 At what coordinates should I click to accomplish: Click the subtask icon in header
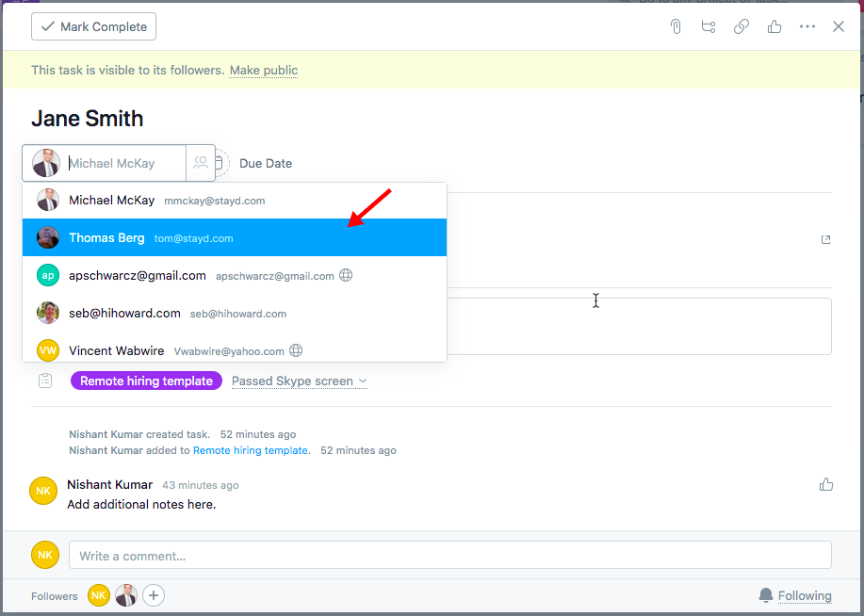(x=708, y=26)
